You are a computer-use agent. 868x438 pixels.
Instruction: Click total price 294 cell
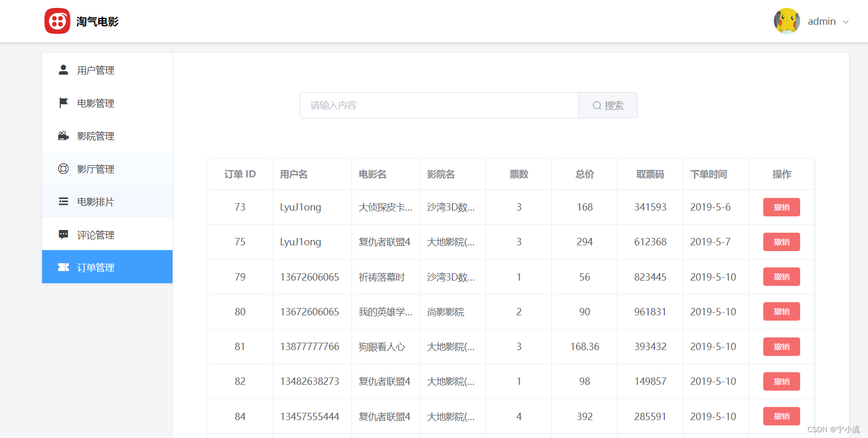click(584, 242)
